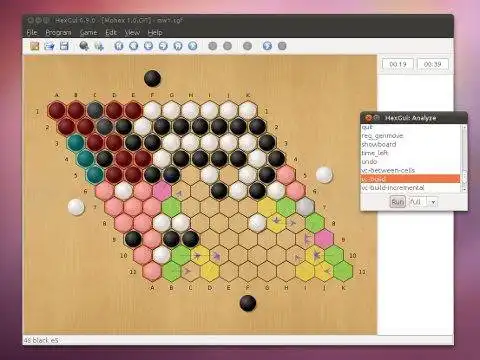Open the View menu

pos(132,32)
